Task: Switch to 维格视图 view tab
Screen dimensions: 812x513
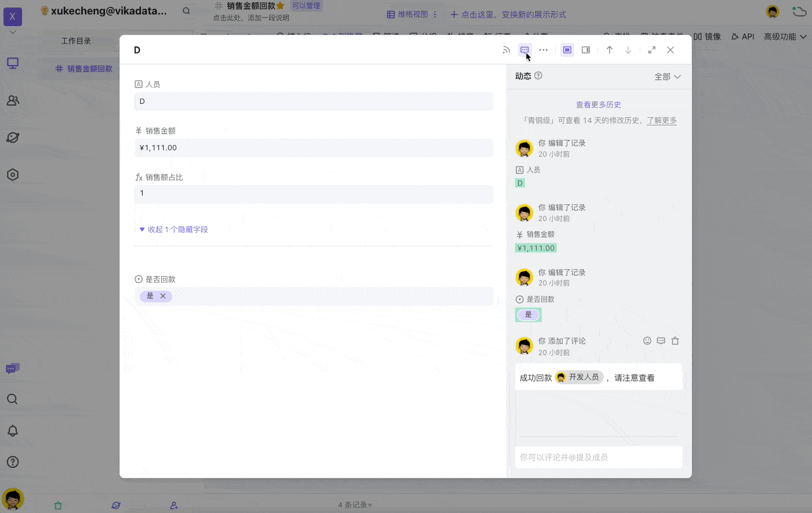Action: tap(411, 14)
